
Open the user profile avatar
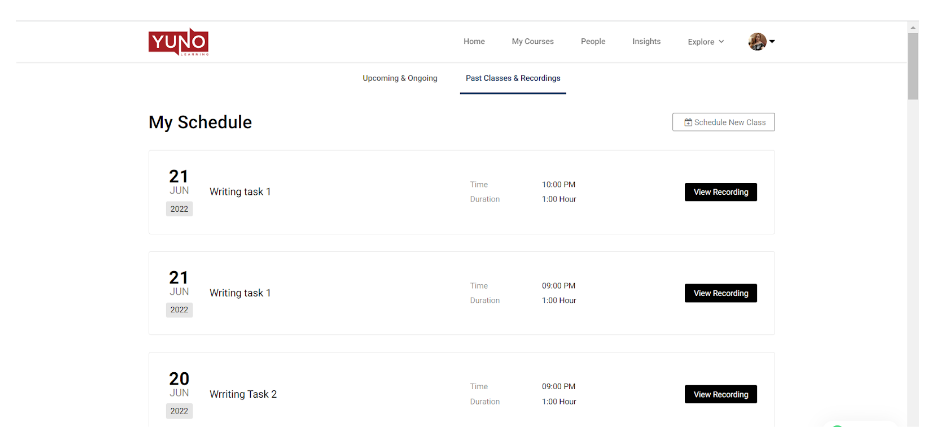tap(757, 42)
